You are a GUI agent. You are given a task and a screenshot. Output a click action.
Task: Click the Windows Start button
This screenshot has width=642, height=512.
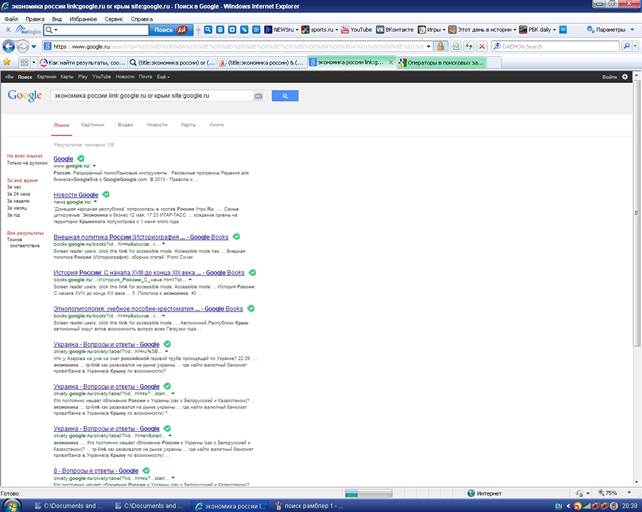click(11, 506)
